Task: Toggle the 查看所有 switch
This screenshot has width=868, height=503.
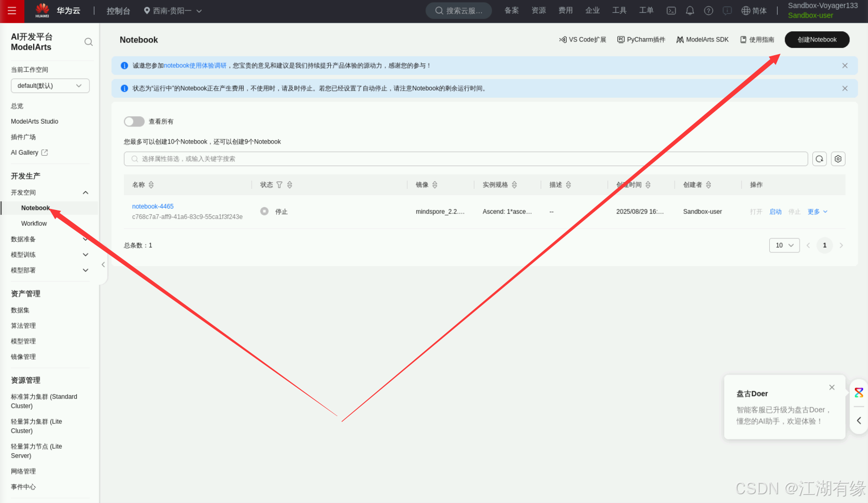Action: 134,121
